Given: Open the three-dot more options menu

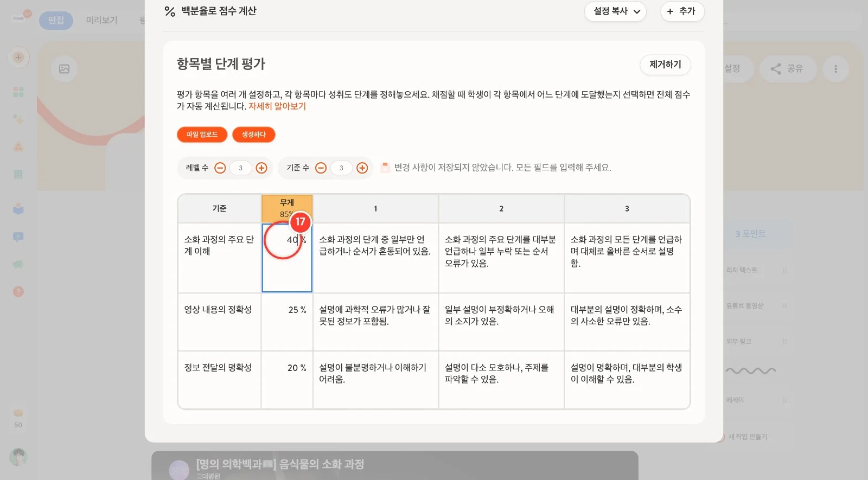Looking at the screenshot, I should coord(835,69).
